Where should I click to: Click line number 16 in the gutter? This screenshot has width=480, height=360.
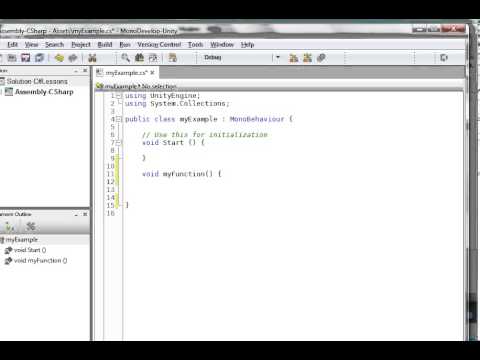coord(110,213)
